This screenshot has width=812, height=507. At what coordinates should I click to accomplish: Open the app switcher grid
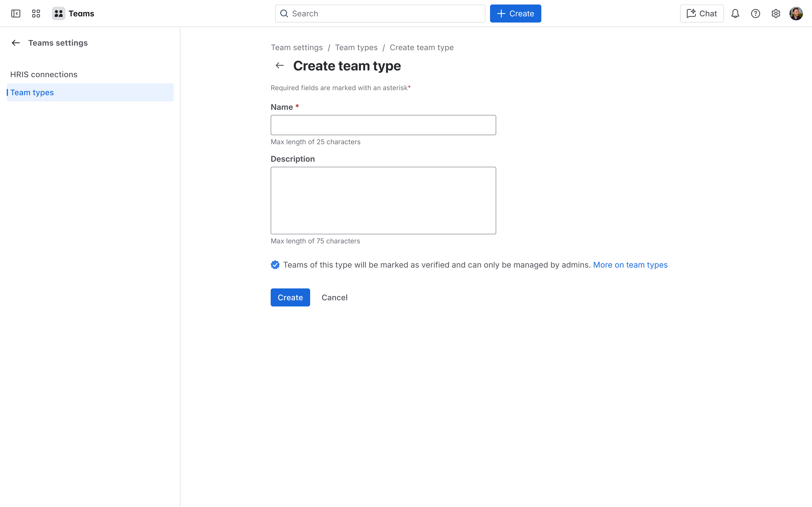click(x=36, y=14)
